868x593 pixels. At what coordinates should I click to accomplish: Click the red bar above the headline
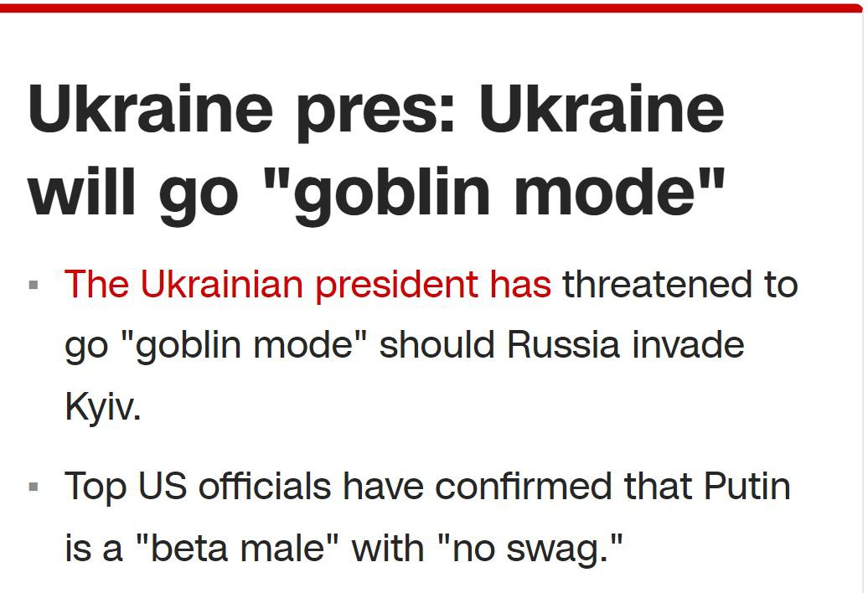point(432,8)
